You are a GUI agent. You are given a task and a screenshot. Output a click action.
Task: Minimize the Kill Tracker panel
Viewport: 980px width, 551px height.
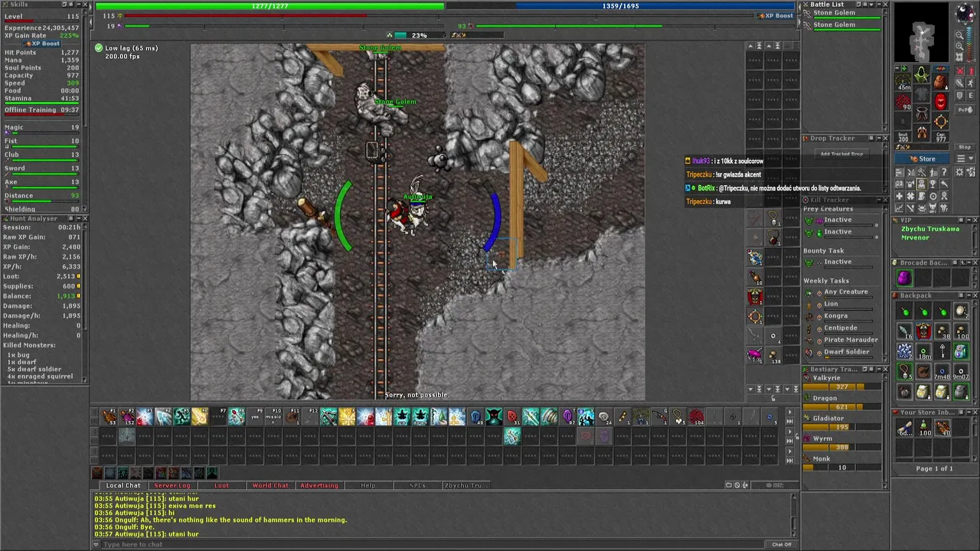click(877, 200)
